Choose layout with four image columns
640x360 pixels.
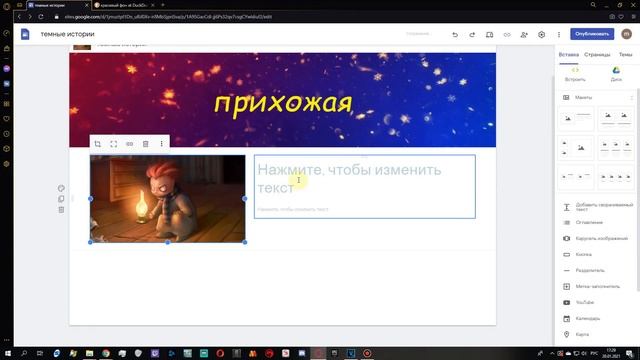click(x=616, y=177)
